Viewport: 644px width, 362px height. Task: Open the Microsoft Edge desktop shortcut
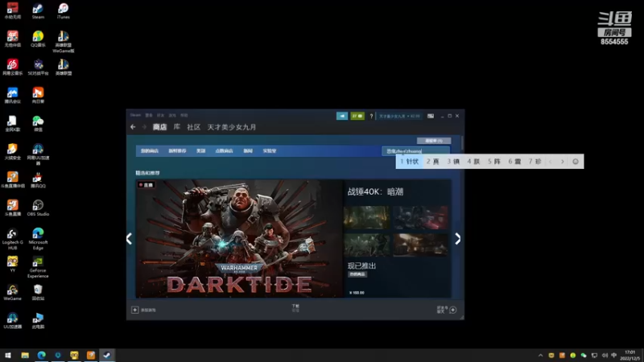(x=38, y=239)
